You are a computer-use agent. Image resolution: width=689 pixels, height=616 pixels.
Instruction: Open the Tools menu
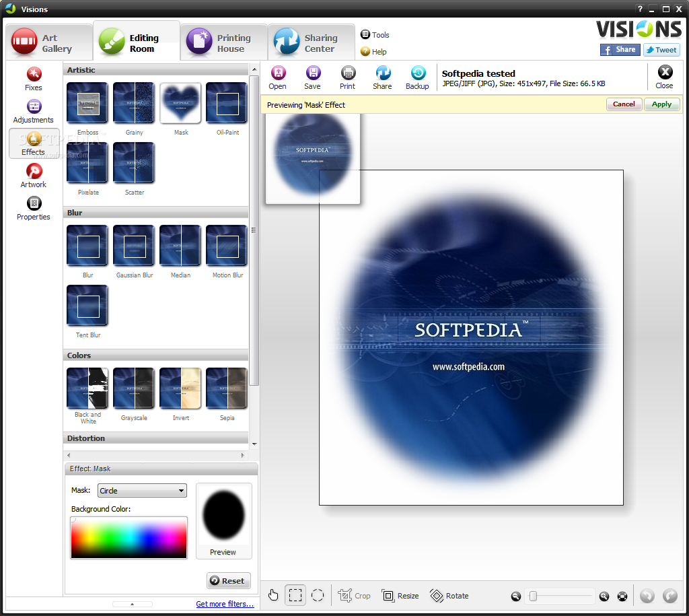tap(375, 35)
